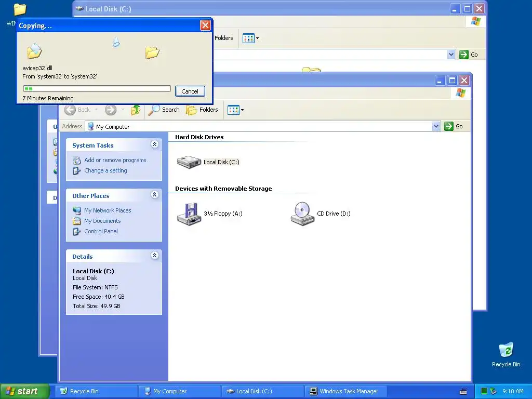The image size is (532, 399).
Task: Open Change a setting link
Action: 105,170
